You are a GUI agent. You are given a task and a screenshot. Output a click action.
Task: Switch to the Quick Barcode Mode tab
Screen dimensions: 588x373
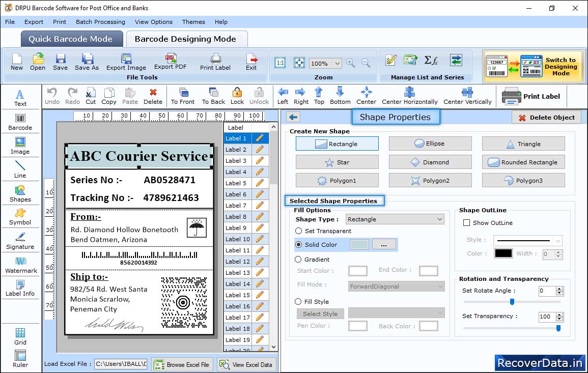coord(70,39)
